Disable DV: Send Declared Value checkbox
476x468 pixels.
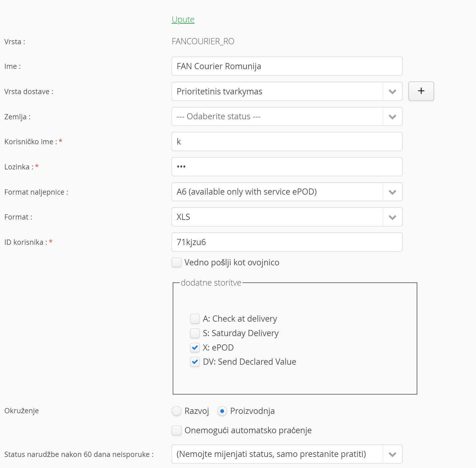pyautogui.click(x=195, y=362)
